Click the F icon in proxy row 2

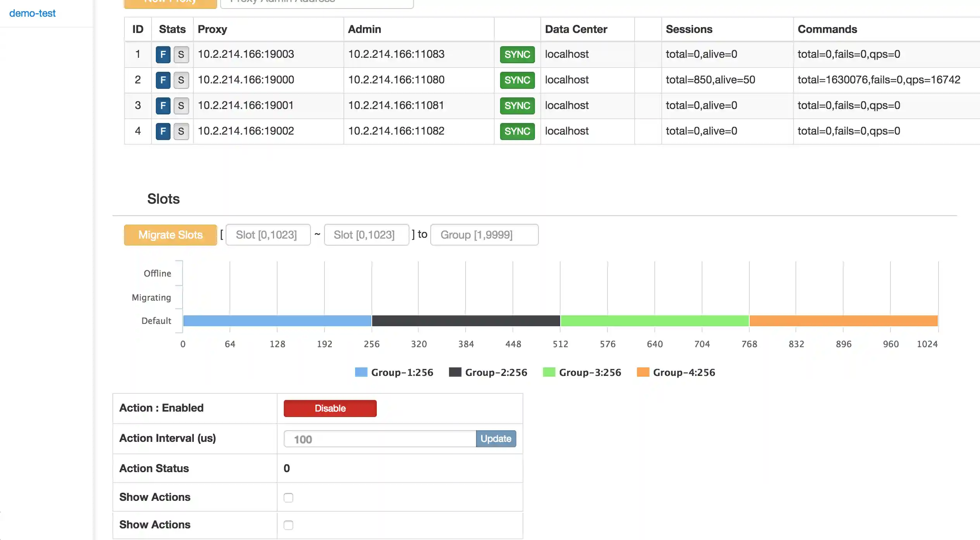pyautogui.click(x=163, y=80)
